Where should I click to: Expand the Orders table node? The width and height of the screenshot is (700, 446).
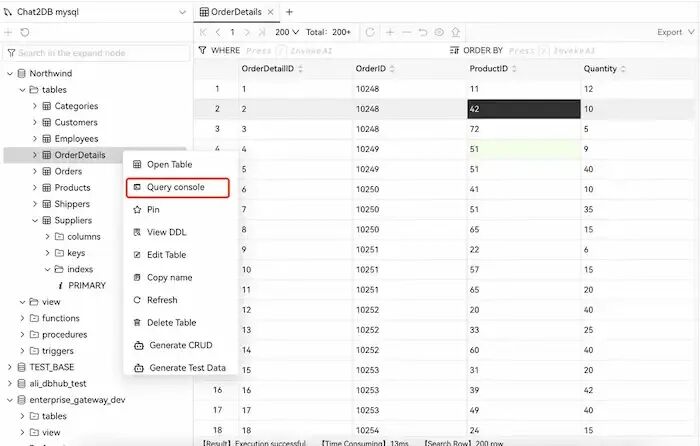click(x=35, y=171)
